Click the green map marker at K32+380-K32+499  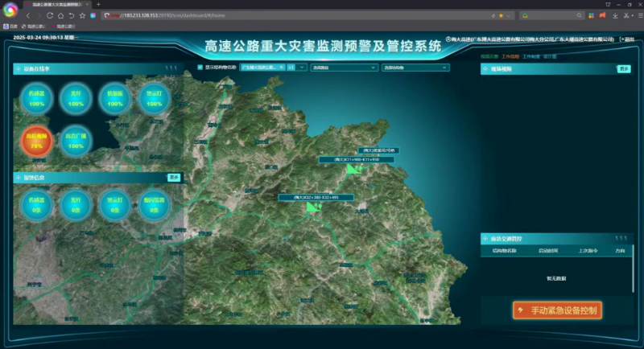pos(313,207)
